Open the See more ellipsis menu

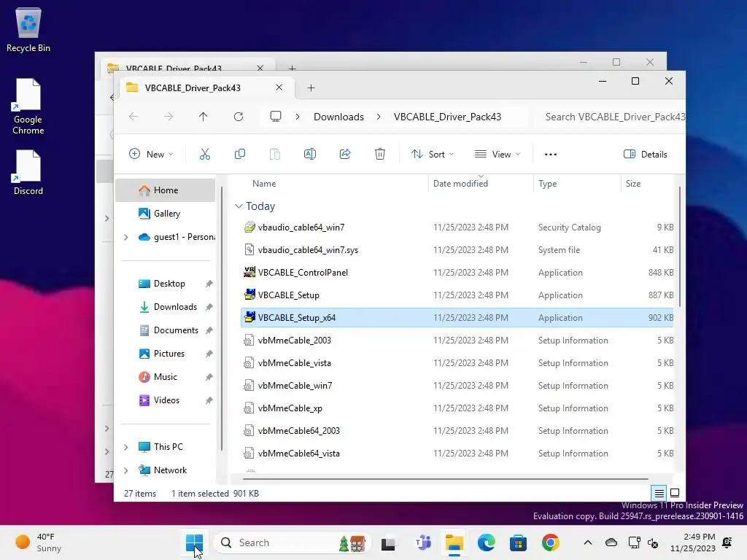[551, 155]
